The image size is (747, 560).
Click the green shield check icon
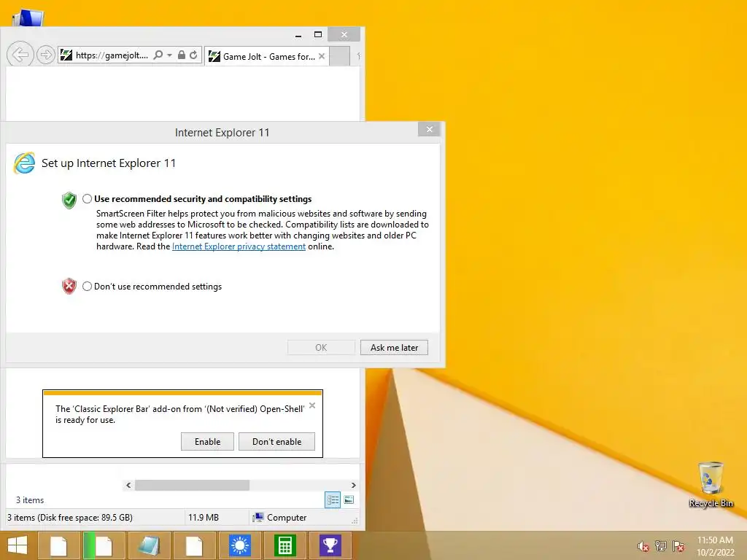[69, 200]
